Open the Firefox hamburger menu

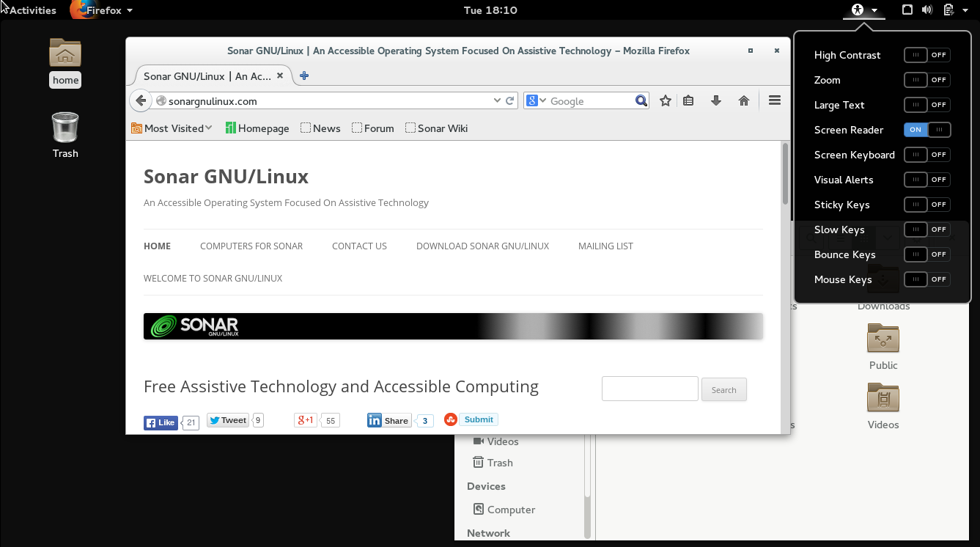click(775, 101)
